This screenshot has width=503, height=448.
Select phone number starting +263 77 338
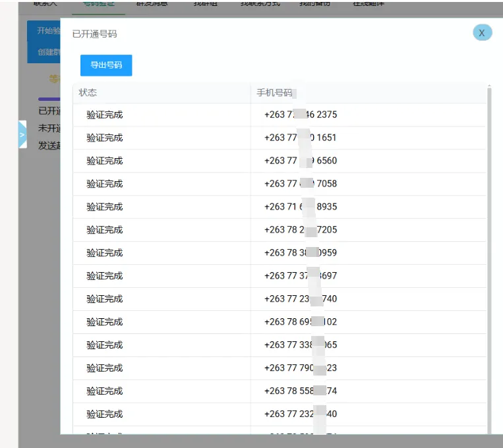tap(301, 345)
